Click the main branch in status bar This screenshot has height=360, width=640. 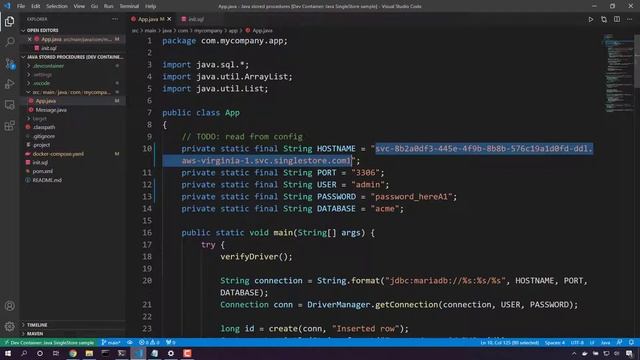pyautogui.click(x=111, y=342)
